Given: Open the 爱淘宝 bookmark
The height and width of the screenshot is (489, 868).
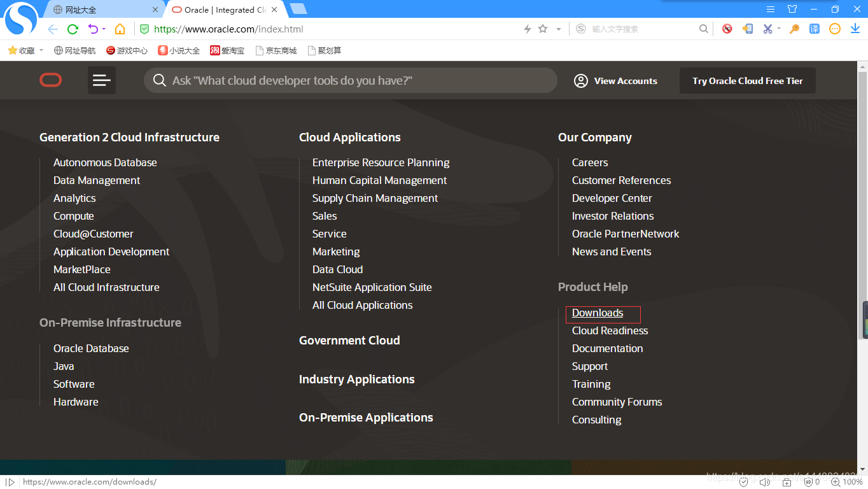Looking at the screenshot, I should pos(227,50).
